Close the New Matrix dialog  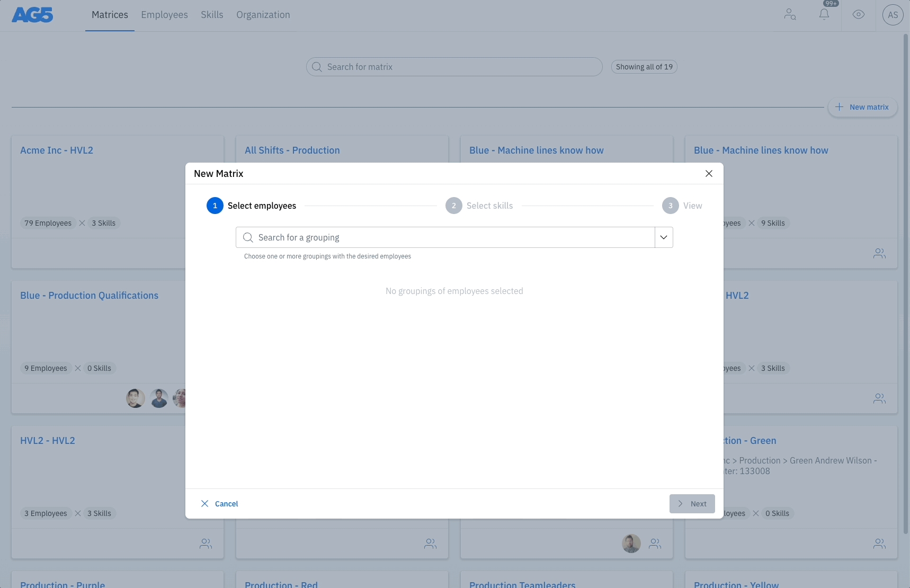point(709,174)
